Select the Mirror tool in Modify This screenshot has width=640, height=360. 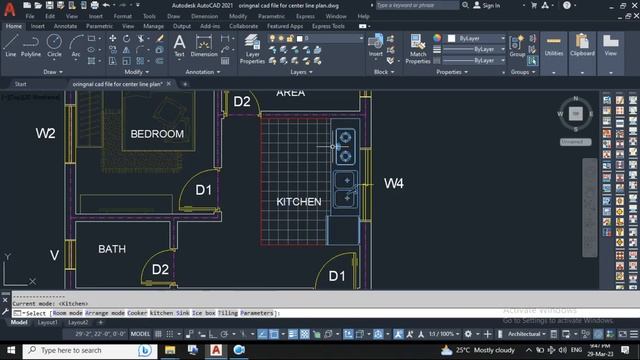[127, 50]
